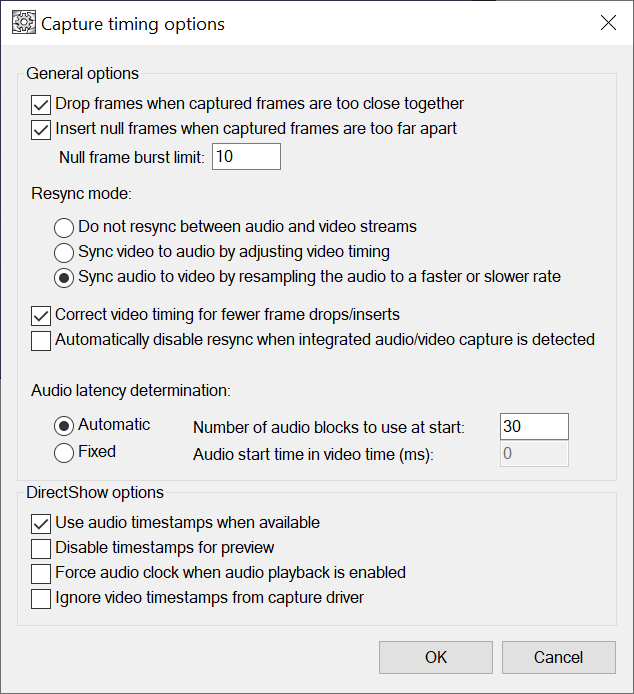The image size is (634, 694).
Task: Enable Disable timestamps for preview
Action: (x=41, y=548)
